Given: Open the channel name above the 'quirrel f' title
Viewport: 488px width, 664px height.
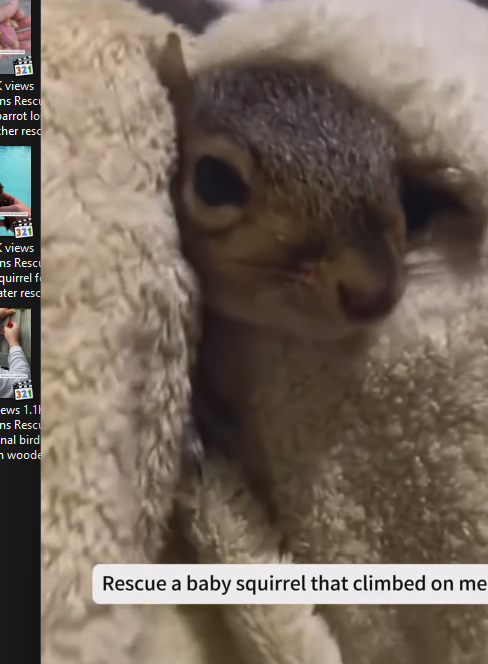Looking at the screenshot, I should point(20,263).
